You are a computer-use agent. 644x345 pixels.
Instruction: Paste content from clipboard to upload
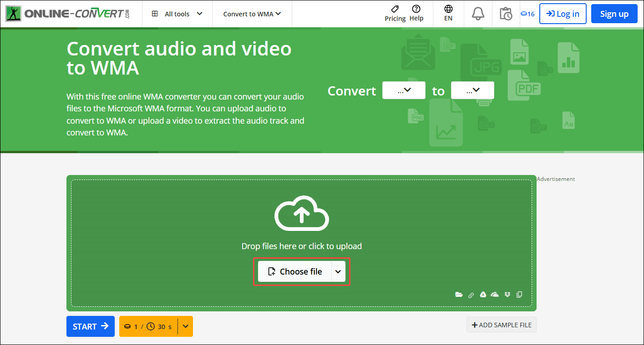pyautogui.click(x=519, y=295)
